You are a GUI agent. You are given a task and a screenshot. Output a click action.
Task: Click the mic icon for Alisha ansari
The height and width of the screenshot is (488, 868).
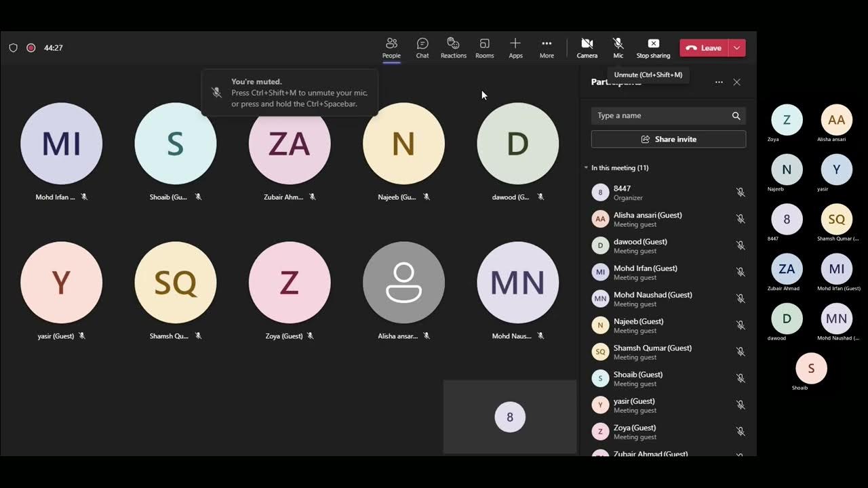pos(741,219)
